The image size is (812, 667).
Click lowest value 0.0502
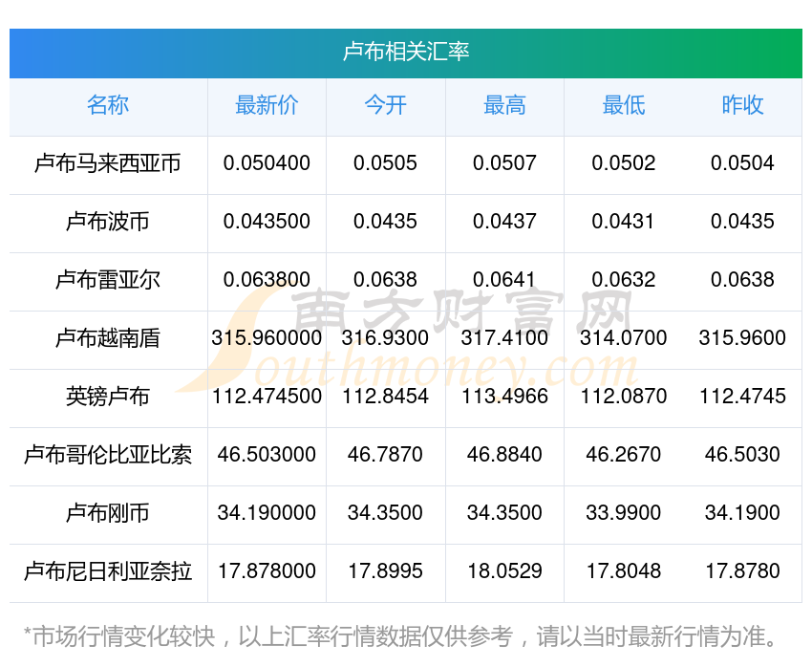(x=624, y=163)
